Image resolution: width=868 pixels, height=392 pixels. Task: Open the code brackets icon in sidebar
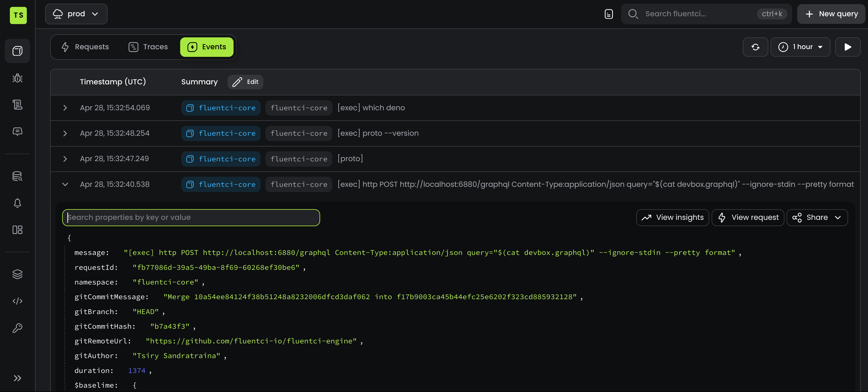17,301
